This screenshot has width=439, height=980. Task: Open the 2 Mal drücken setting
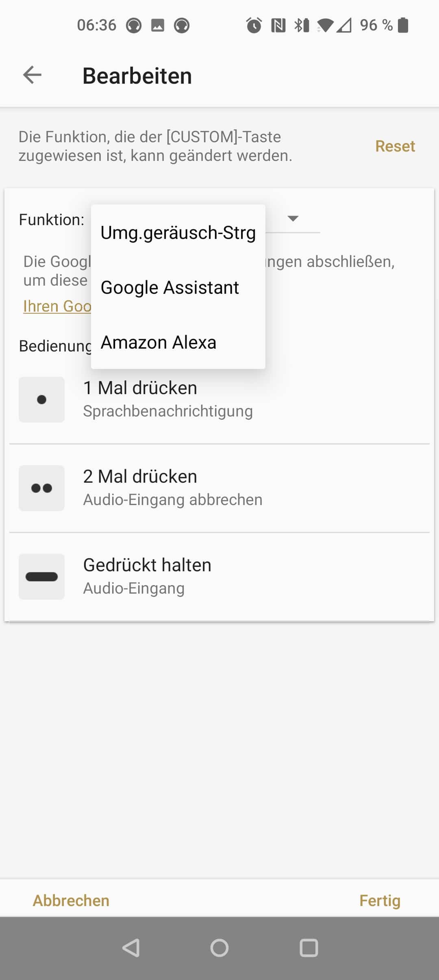click(219, 488)
